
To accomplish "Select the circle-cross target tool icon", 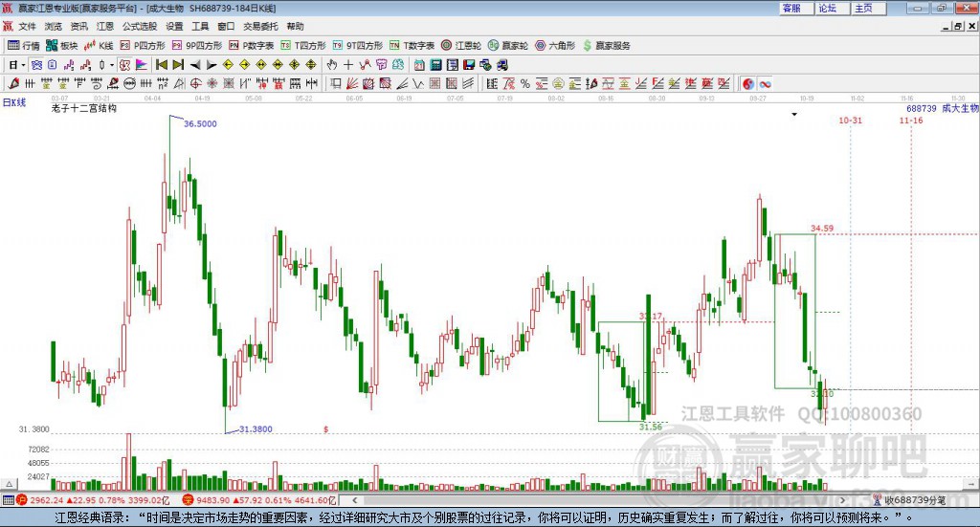I will pyautogui.click(x=195, y=83).
